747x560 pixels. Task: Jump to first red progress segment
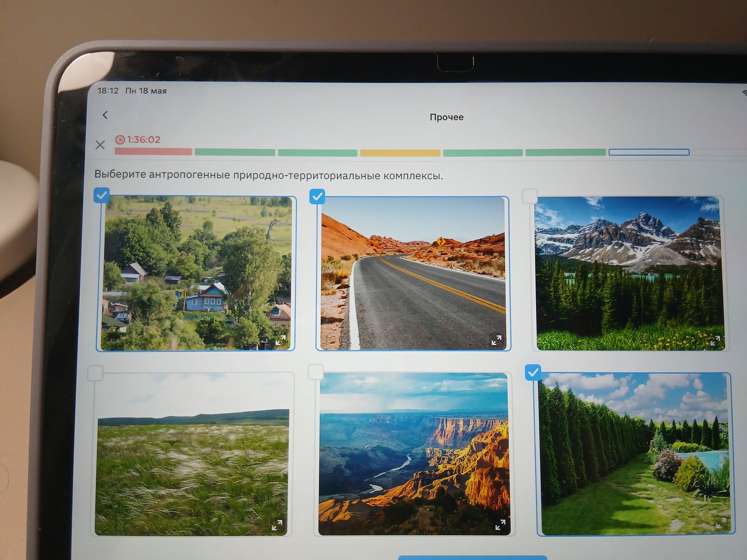click(153, 152)
